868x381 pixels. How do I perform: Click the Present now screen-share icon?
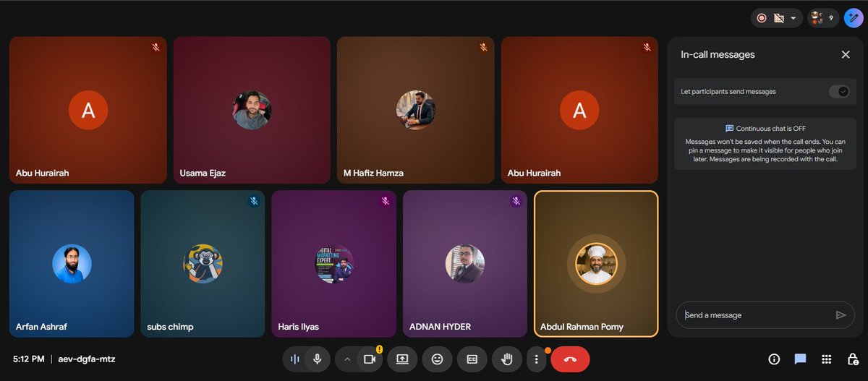click(402, 359)
